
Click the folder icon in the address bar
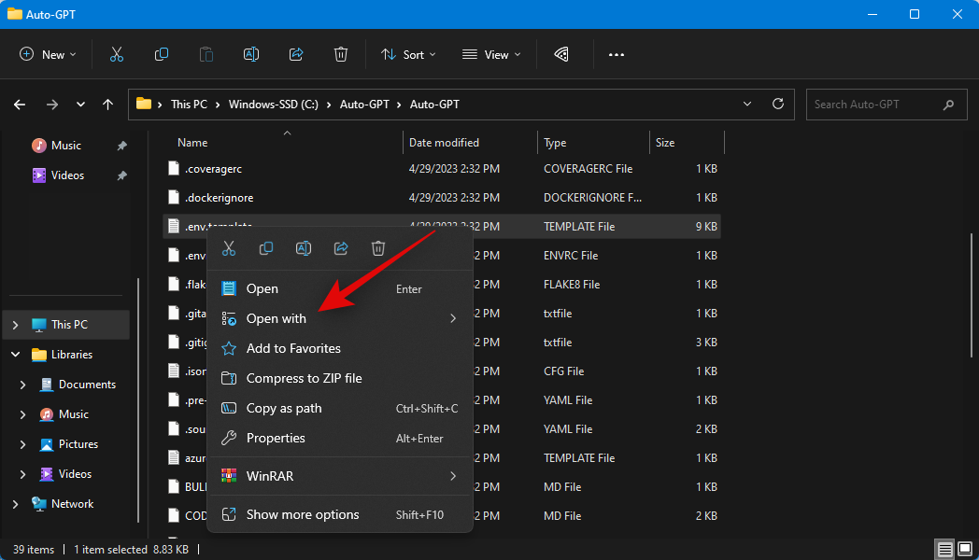pyautogui.click(x=144, y=104)
